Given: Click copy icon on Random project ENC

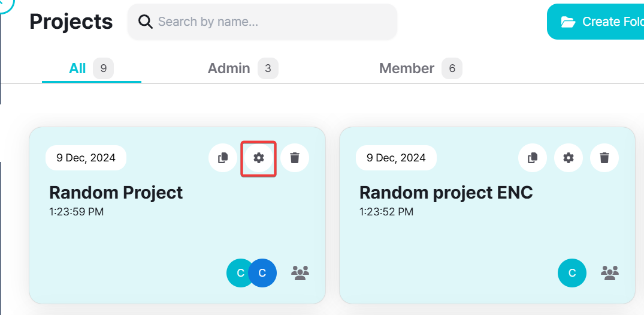Looking at the screenshot, I should point(533,158).
